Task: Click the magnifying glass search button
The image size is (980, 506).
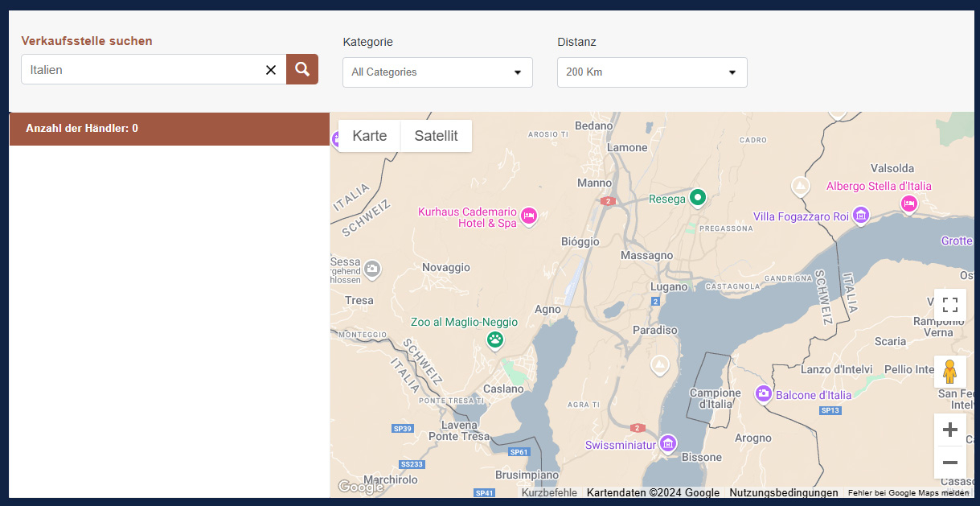Action: [x=302, y=69]
